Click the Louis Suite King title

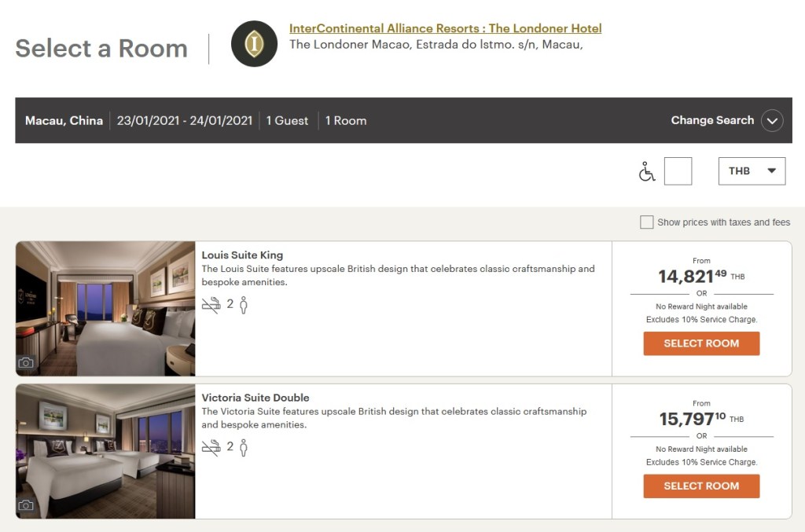pyautogui.click(x=242, y=255)
